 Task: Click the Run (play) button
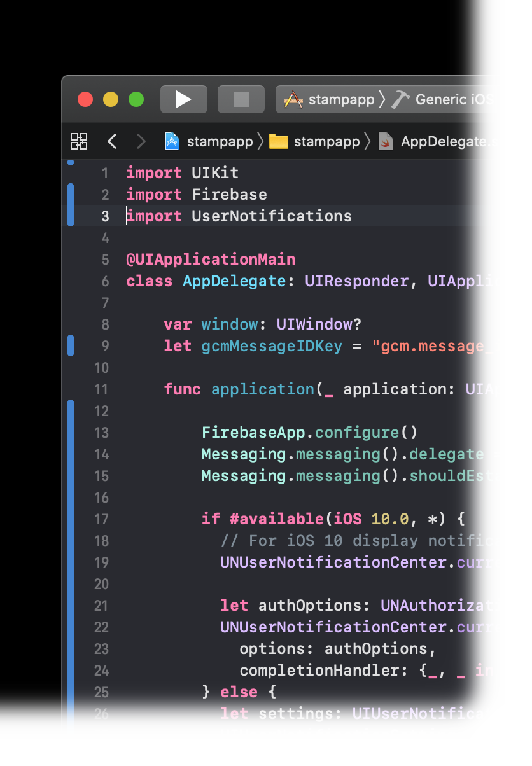point(183,99)
